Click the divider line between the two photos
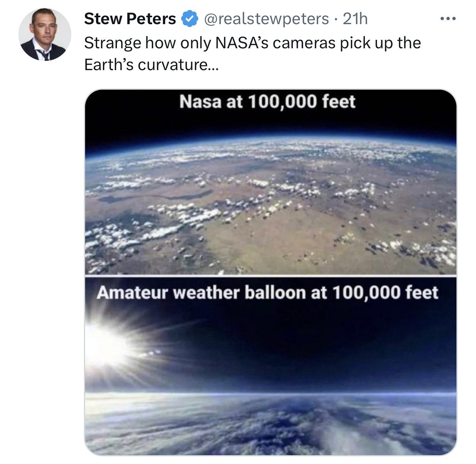The height and width of the screenshot is (464, 476). 271,275
